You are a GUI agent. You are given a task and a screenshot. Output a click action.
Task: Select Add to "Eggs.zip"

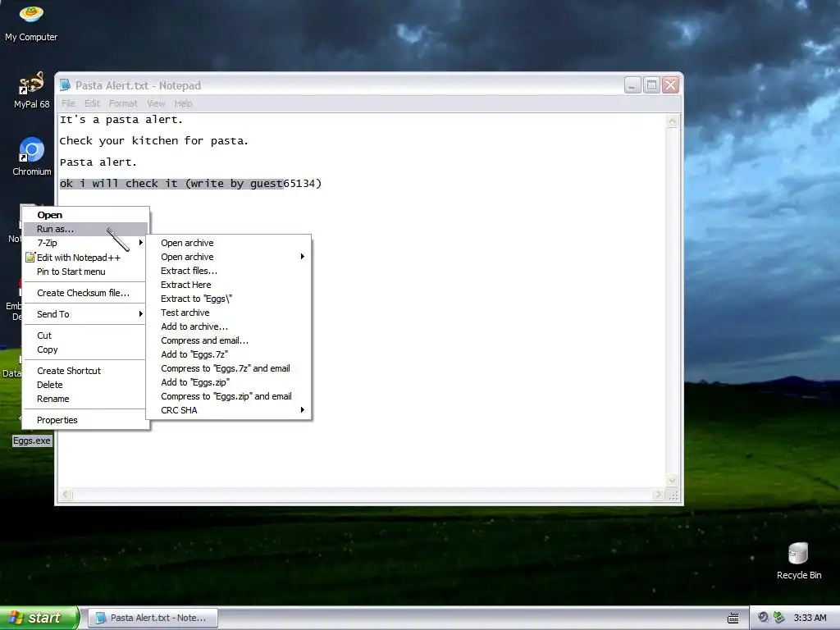tap(229, 382)
